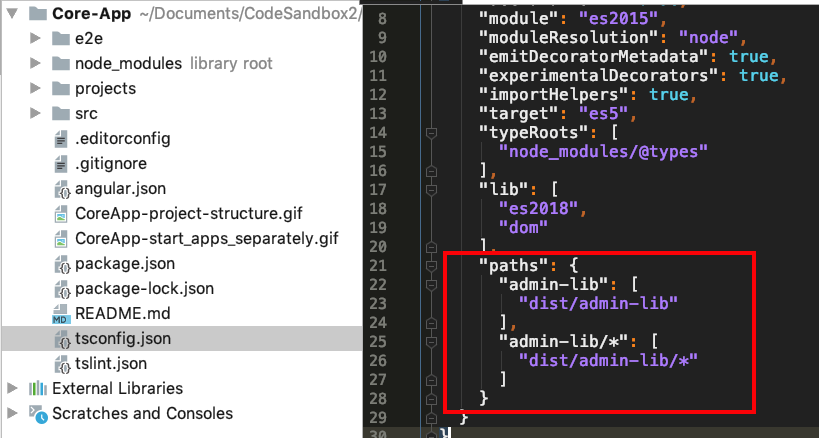Collapse the Core-App root project arrow

click(x=12, y=15)
